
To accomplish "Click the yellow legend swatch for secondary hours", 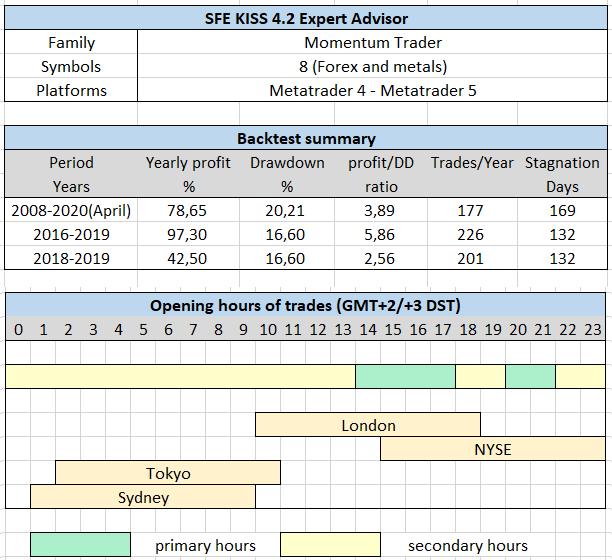I will [330, 544].
